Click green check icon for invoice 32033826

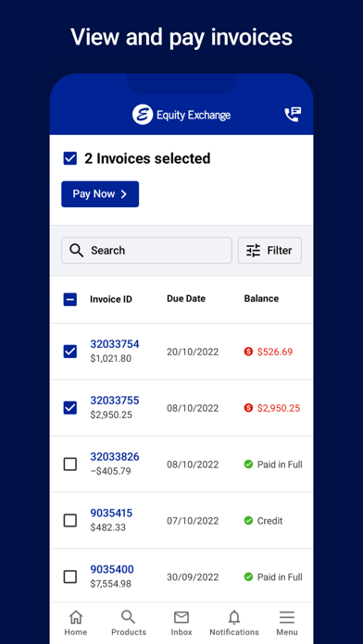tap(248, 464)
